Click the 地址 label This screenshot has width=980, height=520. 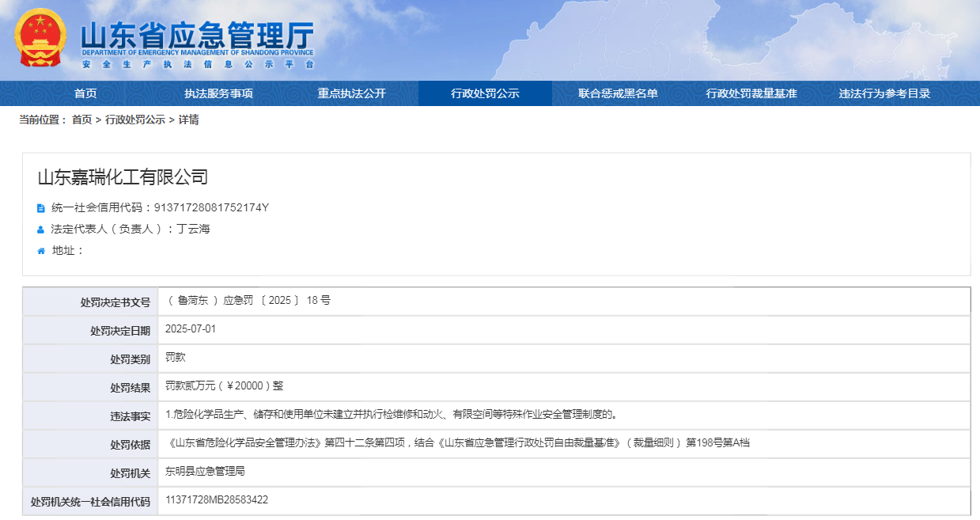click(x=68, y=251)
